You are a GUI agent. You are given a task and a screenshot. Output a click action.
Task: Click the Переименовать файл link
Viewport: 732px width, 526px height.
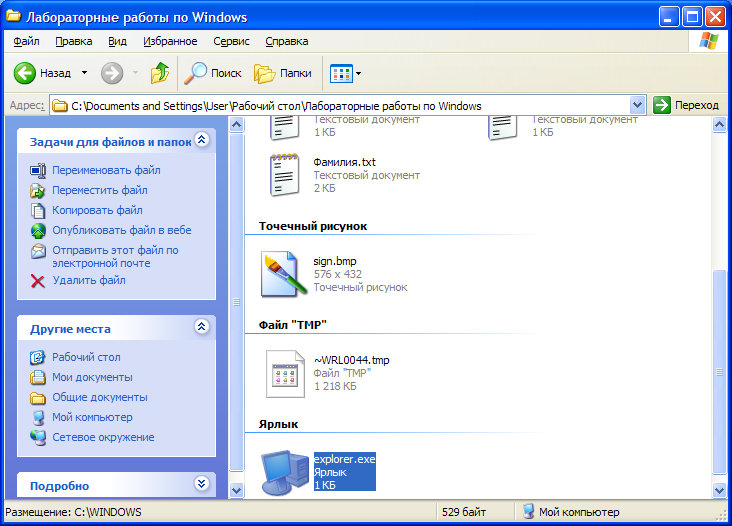pos(106,170)
